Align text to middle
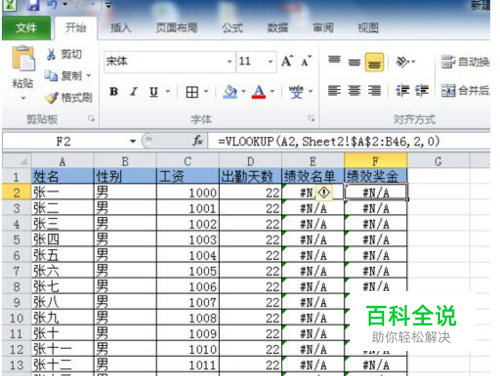The width and height of the screenshot is (500, 376). [354, 62]
